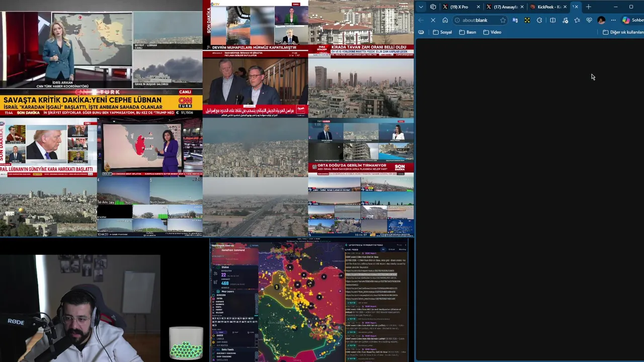
Task: Open the profile avatar menu
Action: click(x=601, y=20)
